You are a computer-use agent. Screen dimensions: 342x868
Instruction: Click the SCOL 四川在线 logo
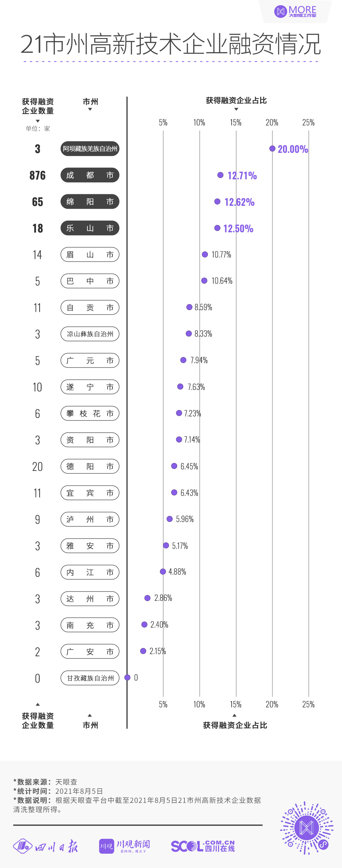click(202, 846)
